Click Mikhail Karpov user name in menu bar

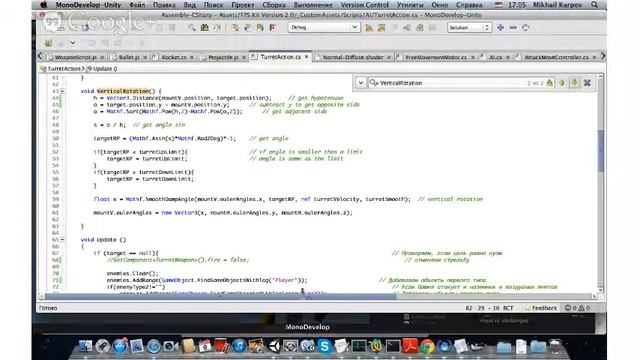557,5
